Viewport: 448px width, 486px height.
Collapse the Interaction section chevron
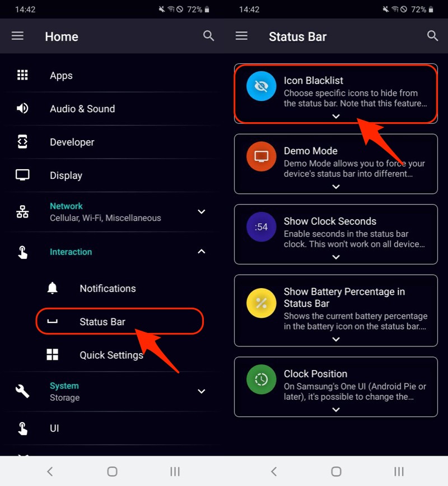click(202, 252)
